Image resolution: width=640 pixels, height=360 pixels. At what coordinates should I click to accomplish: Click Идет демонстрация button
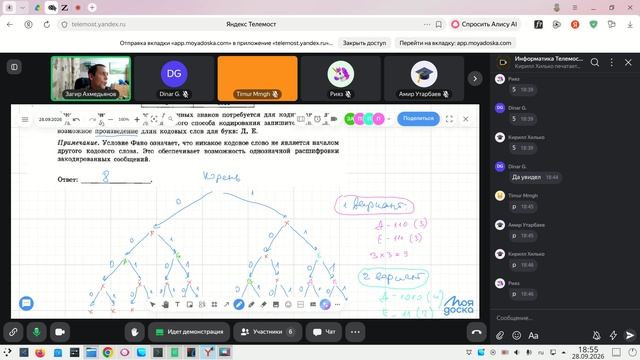click(190, 332)
